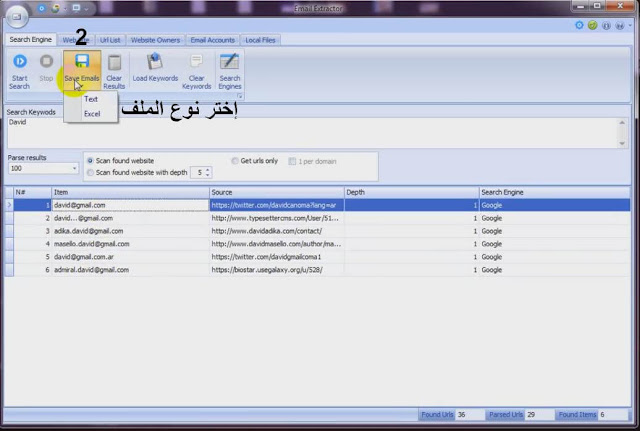Click the typesettercms.com source cell
Image resolution: width=640 pixels, height=431 pixels.
point(277,218)
